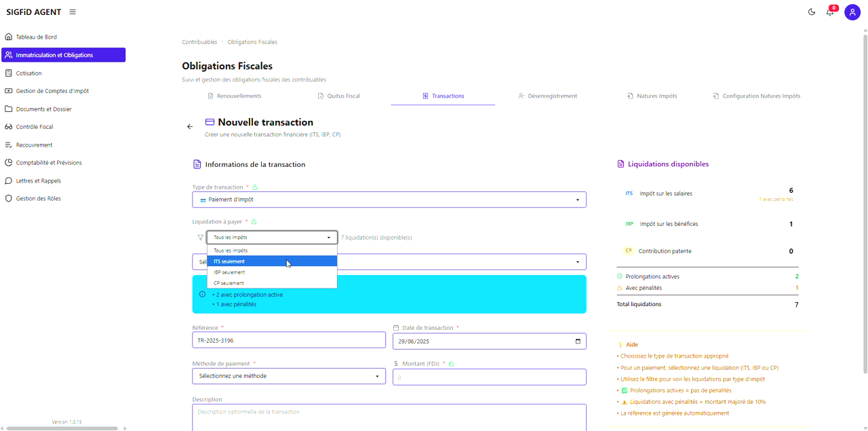Select 'ITS seulement' filter option
The width and height of the screenshot is (868, 431).
(271, 261)
